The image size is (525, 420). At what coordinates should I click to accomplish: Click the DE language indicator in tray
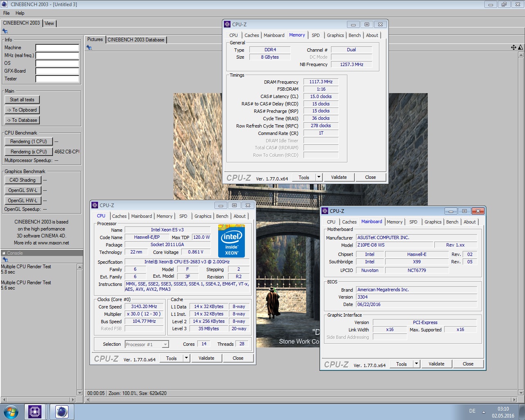click(472, 411)
